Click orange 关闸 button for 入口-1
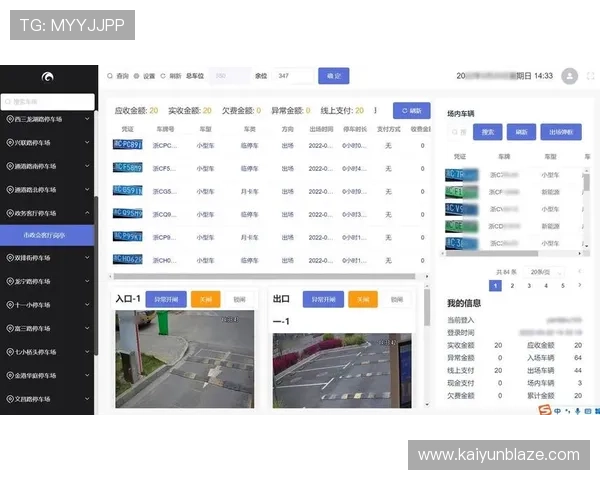This screenshot has width=600, height=480. (x=205, y=299)
